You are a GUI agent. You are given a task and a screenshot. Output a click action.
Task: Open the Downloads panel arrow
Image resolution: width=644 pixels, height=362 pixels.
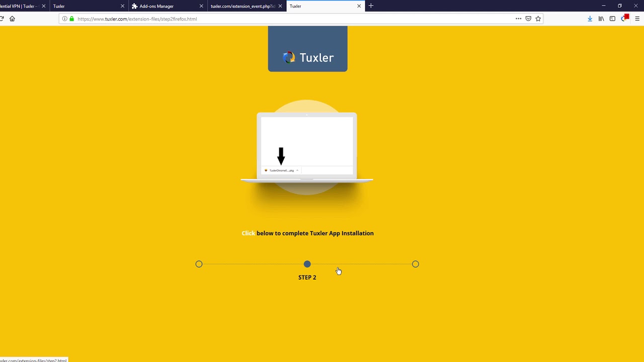590,19
